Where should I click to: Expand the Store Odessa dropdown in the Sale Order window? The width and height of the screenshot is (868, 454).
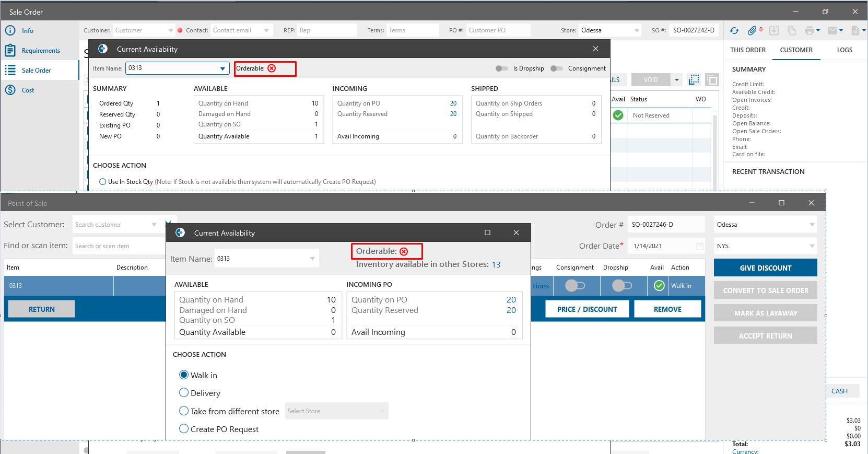pos(637,30)
